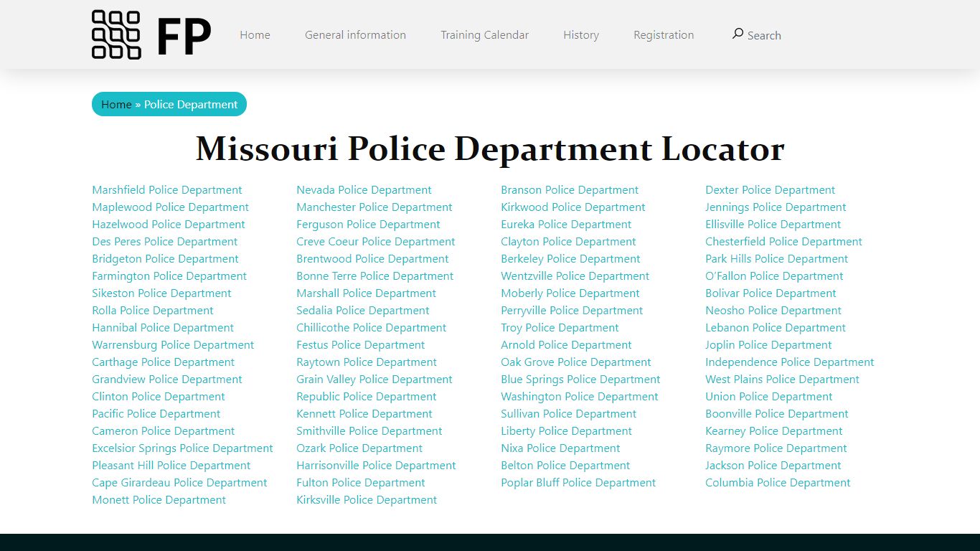The image size is (980, 551).
Task: Visit Farmington Police Department link
Action: [169, 276]
